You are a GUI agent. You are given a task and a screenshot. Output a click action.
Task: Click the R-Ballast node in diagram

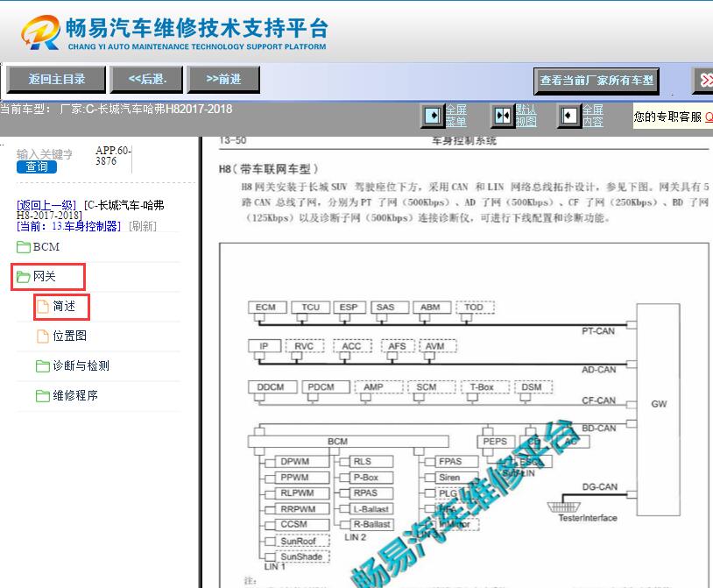click(x=371, y=524)
